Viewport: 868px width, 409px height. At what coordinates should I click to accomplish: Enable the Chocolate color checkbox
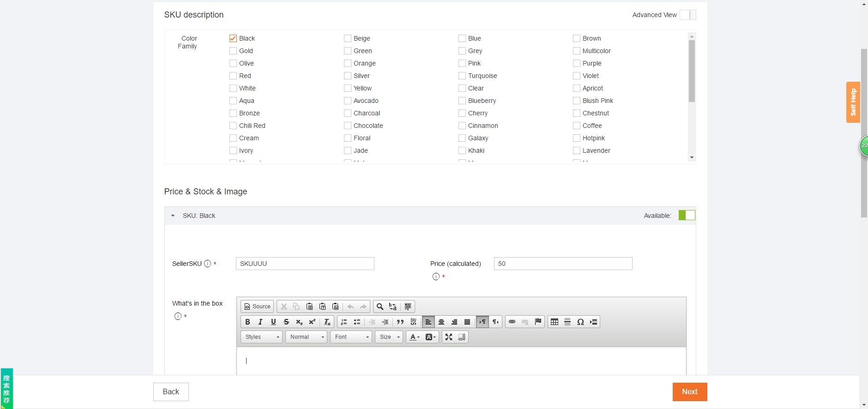[x=348, y=126]
